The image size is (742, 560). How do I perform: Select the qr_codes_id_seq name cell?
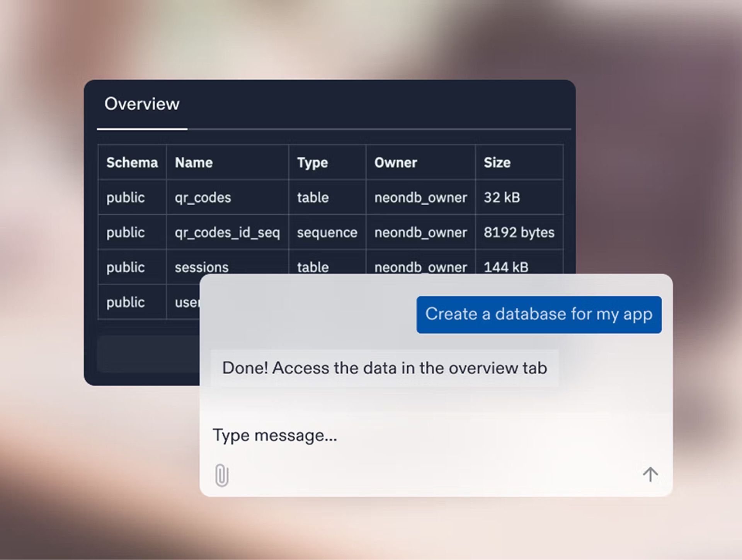[227, 232]
